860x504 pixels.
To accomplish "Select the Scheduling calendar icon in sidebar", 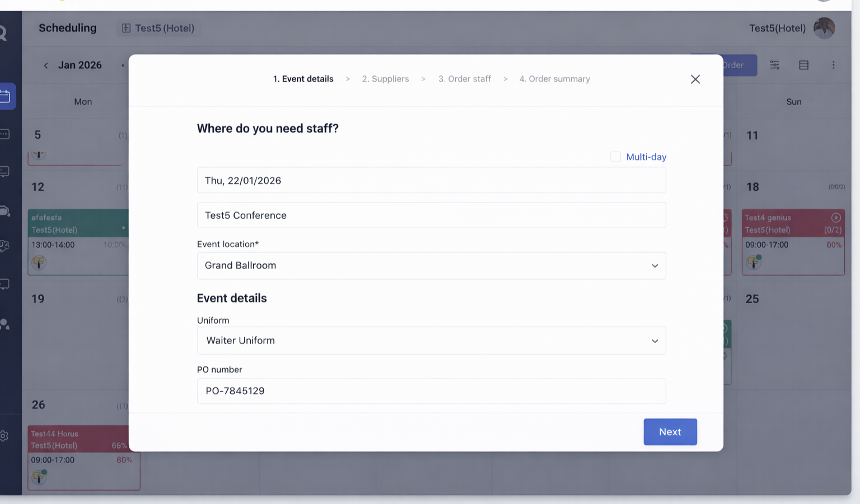I will 6,96.
